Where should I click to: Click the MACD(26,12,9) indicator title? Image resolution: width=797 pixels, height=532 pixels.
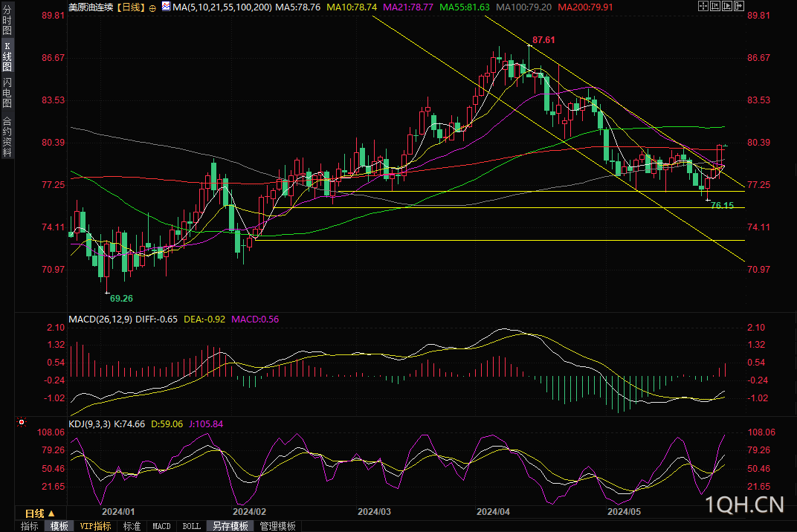100,319
